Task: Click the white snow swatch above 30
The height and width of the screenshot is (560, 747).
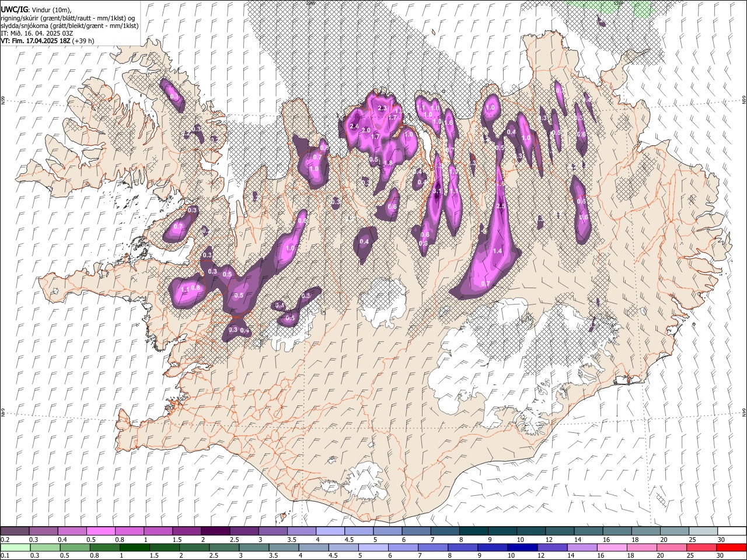Action: (x=732, y=531)
